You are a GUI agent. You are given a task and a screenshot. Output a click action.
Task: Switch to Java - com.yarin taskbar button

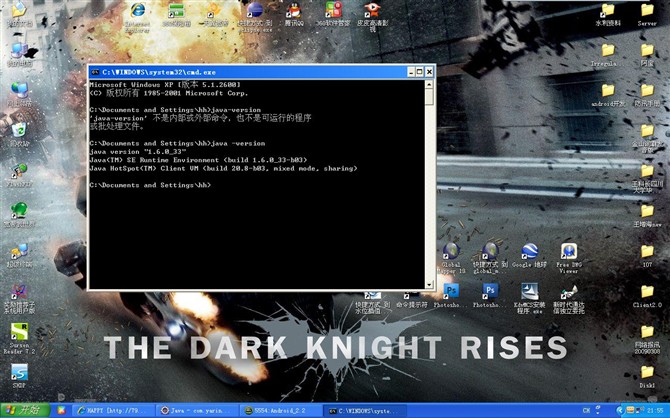[x=196, y=410]
